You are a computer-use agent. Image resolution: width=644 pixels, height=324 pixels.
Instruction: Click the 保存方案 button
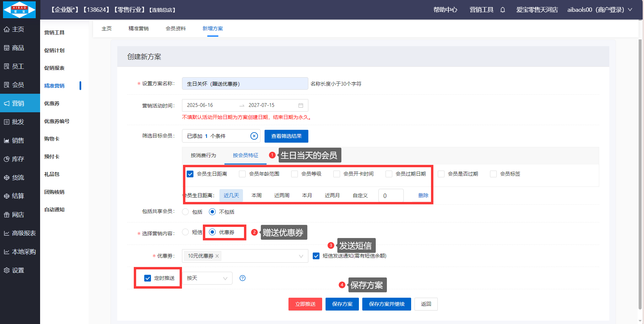pos(342,304)
